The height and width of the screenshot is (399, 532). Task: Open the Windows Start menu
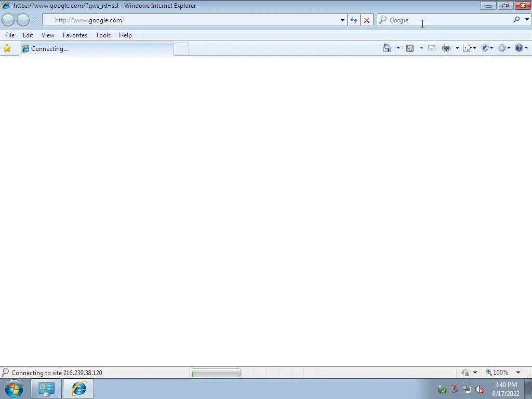pyautogui.click(x=14, y=389)
